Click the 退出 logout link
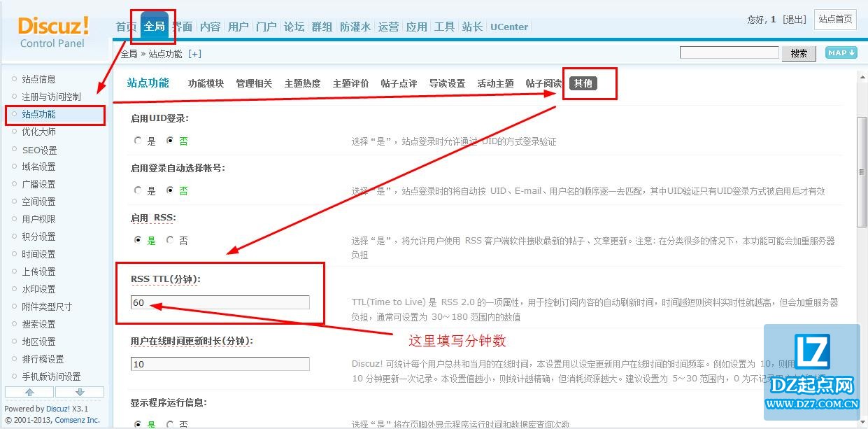Screen dimensions: 868x429 795,20
